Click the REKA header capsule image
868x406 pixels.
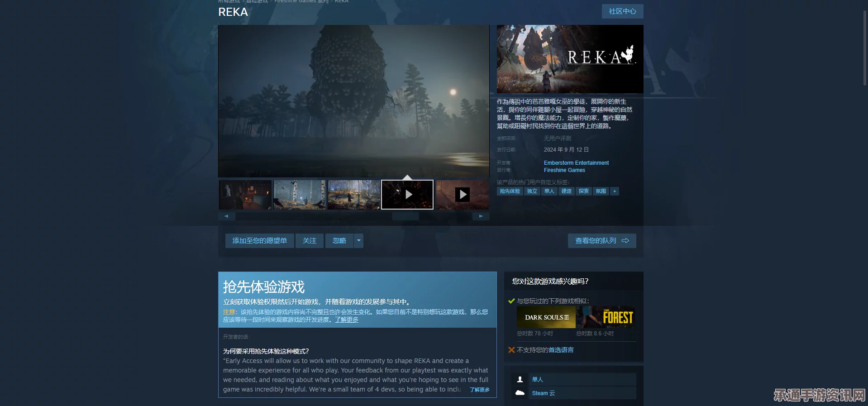click(570, 59)
